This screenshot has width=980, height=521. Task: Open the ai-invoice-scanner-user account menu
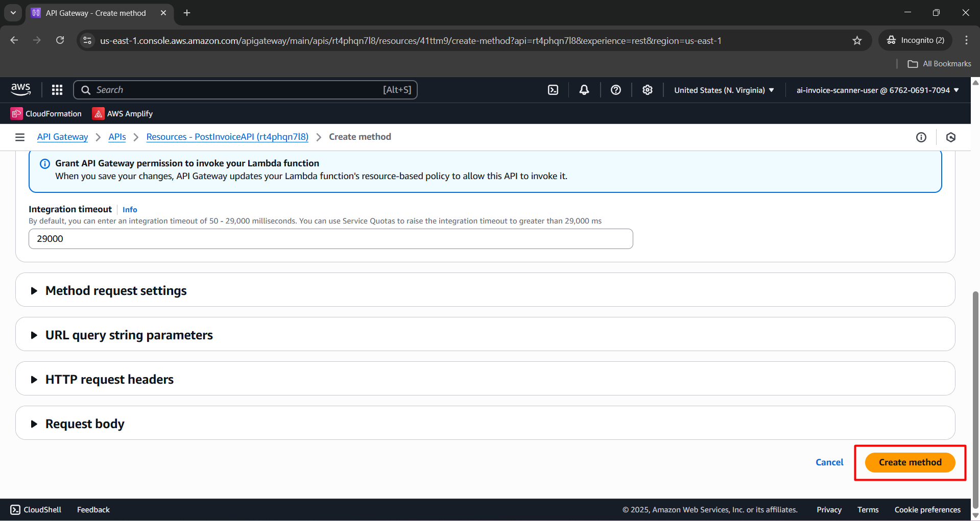coord(877,90)
